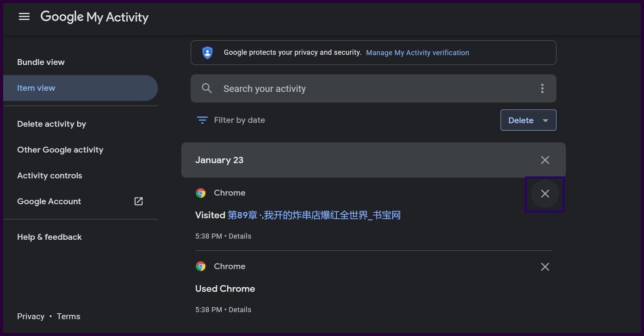Click external link icon beside Google Account
Image resolution: width=644 pixels, height=336 pixels.
point(138,201)
